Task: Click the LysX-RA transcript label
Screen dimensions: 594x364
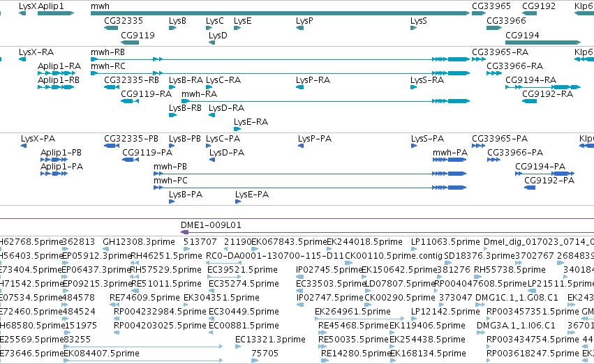Action: [x=36, y=52]
